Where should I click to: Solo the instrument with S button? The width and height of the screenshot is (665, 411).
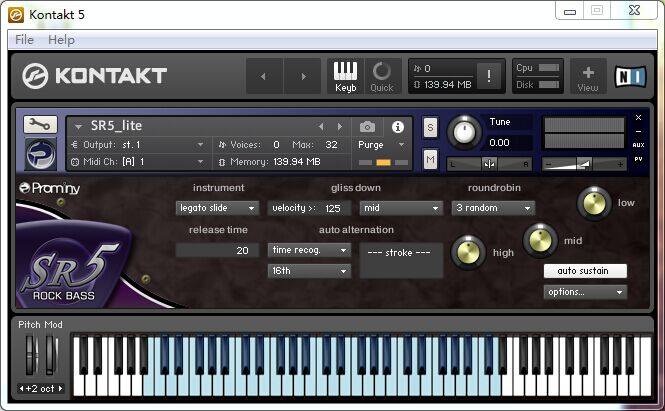(x=430, y=127)
